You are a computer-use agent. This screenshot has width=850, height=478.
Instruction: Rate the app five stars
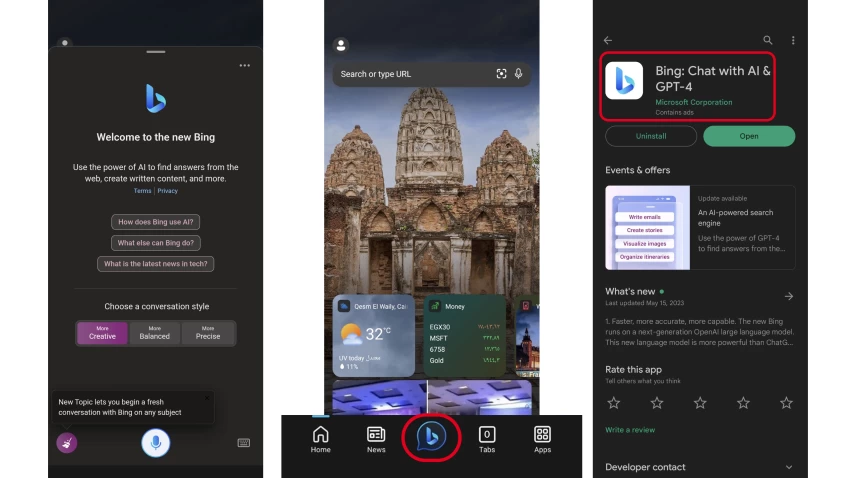[786, 403]
